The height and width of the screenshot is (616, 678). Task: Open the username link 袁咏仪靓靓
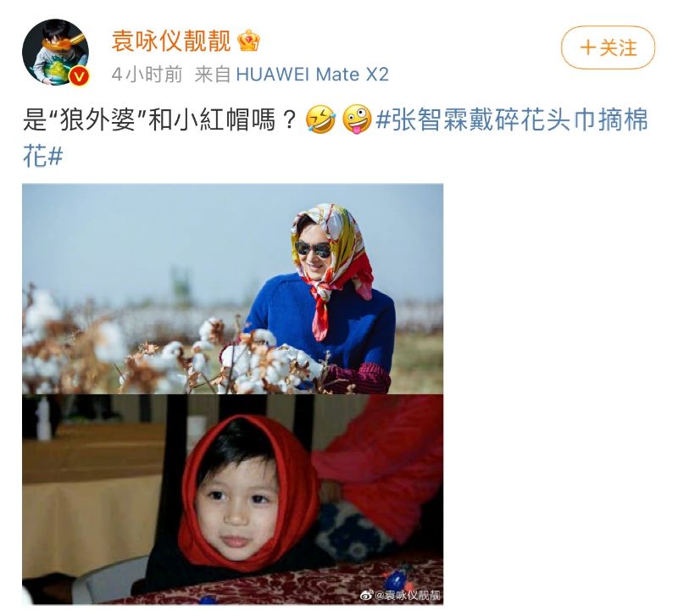[171, 41]
